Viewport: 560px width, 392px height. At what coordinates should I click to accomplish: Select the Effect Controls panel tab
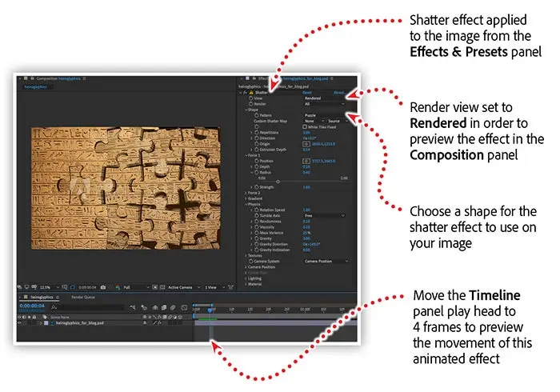pyautogui.click(x=293, y=78)
